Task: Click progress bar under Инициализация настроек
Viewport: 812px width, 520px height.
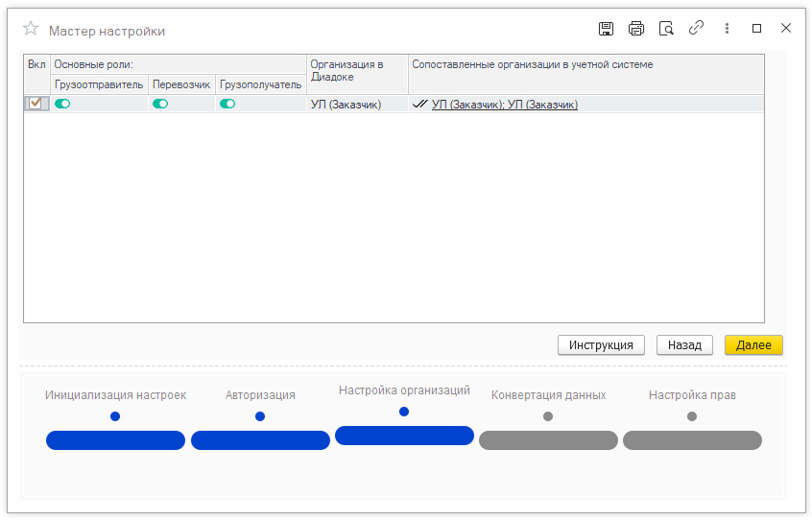Action: click(115, 440)
